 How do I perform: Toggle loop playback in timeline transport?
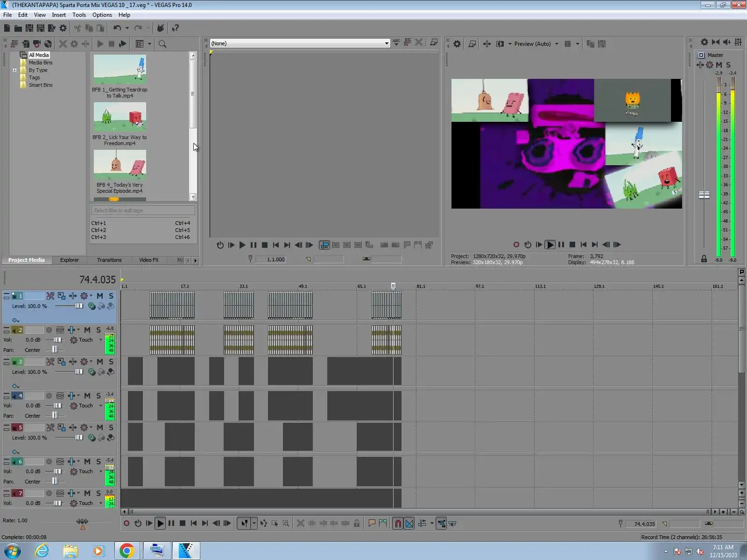click(x=138, y=524)
